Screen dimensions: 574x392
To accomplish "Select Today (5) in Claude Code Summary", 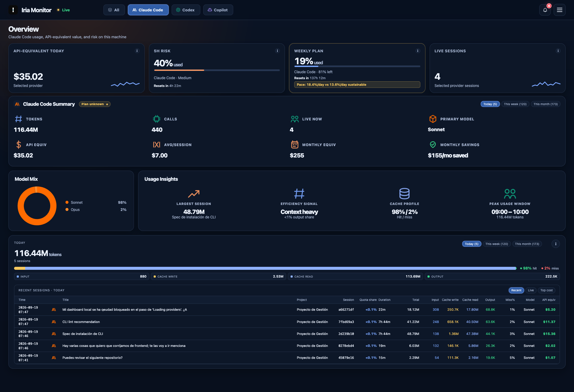I will click(490, 104).
